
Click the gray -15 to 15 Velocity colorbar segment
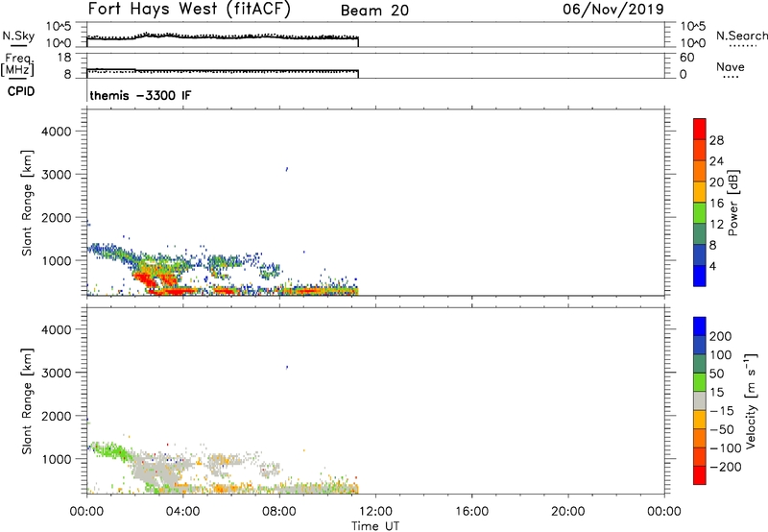[700, 400]
